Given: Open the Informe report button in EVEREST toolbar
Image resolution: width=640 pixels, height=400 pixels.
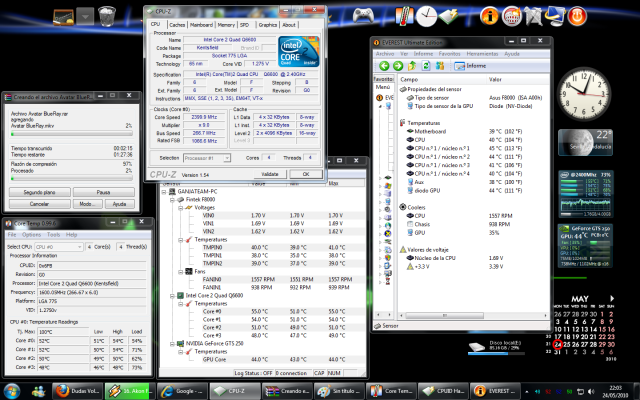Looking at the screenshot, I should [x=470, y=66].
